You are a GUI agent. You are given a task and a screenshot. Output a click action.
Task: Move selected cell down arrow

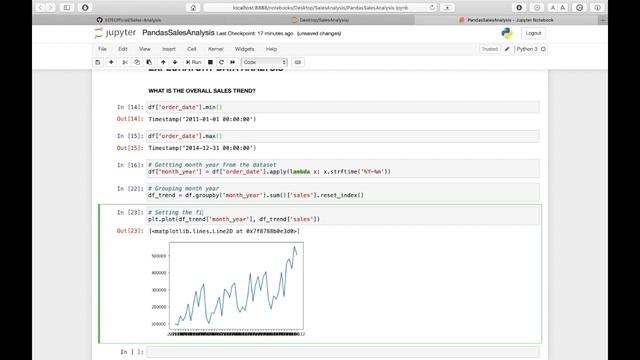point(175,62)
